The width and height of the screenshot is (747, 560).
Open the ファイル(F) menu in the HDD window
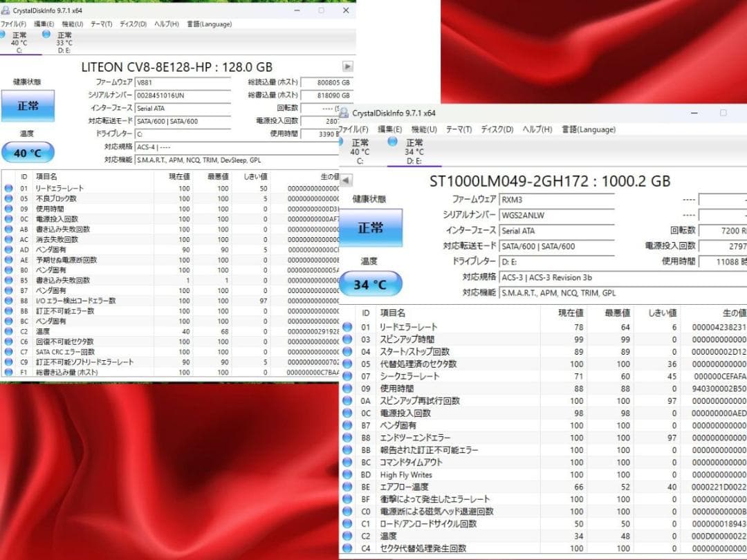353,129
